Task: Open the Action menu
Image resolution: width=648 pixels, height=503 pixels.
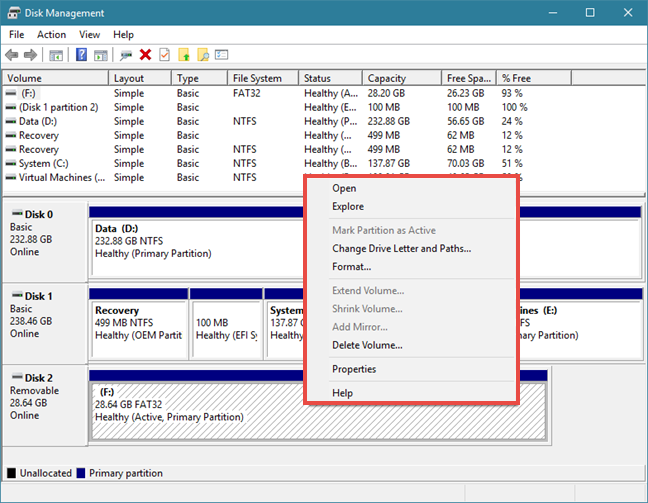Action: click(51, 35)
